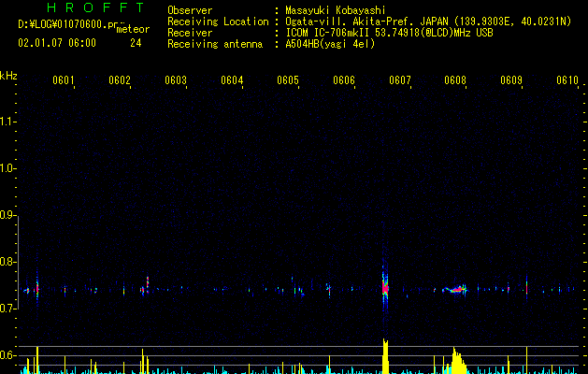
Task: Click the 0605 time marker
Action: tap(288, 80)
